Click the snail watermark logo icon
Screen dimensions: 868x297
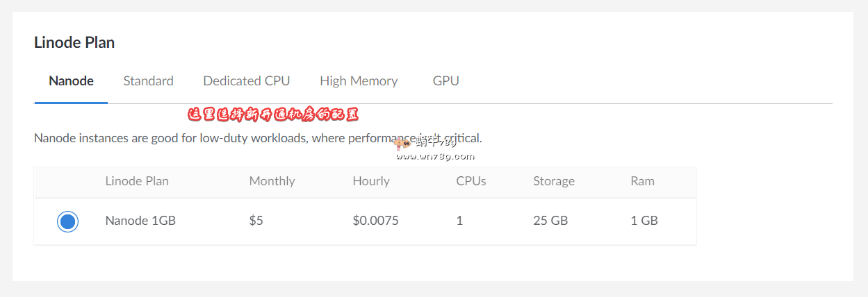[x=402, y=144]
